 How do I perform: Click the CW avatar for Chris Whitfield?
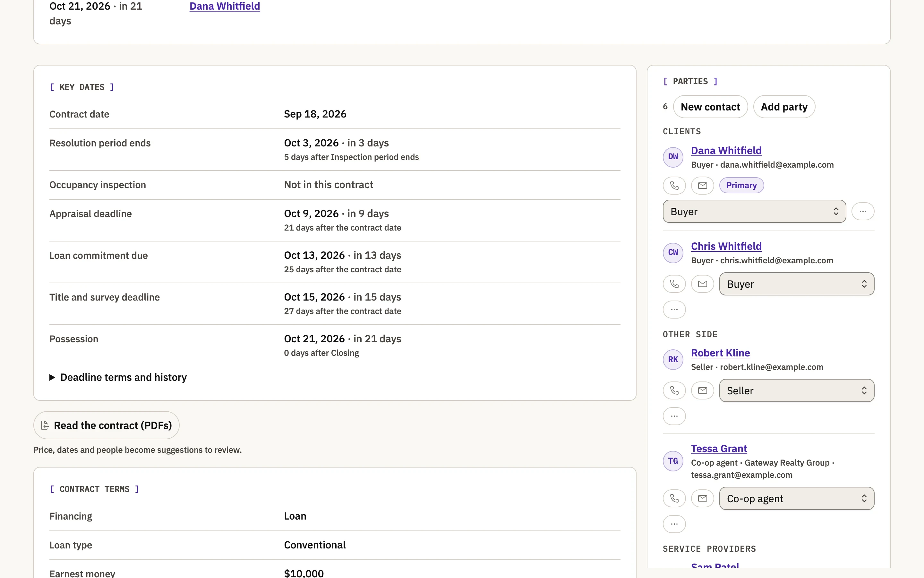point(673,253)
